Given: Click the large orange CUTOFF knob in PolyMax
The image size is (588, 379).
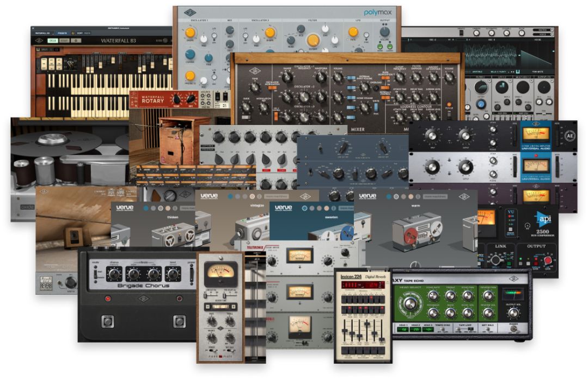Looking at the screenshot, I should [x=313, y=40].
